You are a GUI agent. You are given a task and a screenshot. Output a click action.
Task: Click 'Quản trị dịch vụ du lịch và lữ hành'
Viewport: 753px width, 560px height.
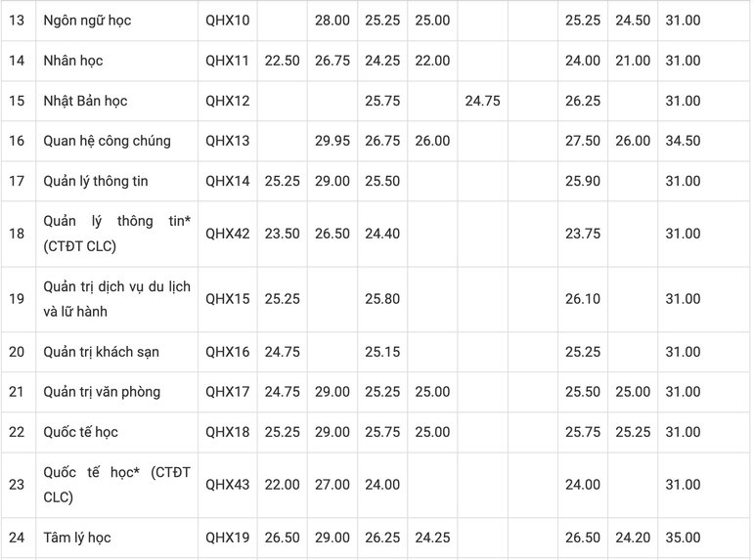point(116,298)
